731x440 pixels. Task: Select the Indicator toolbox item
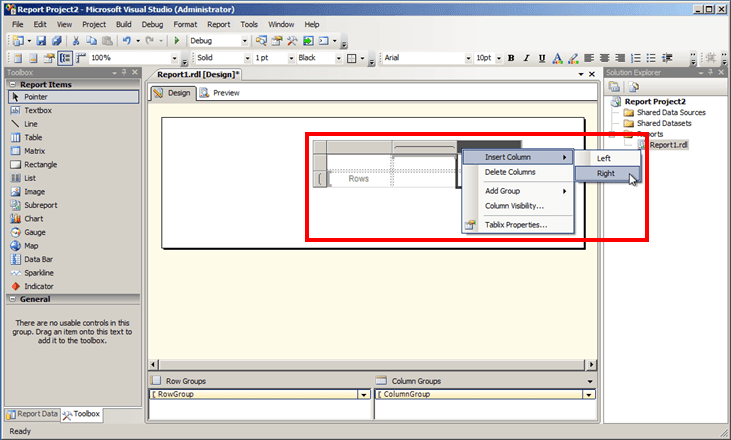[74, 286]
